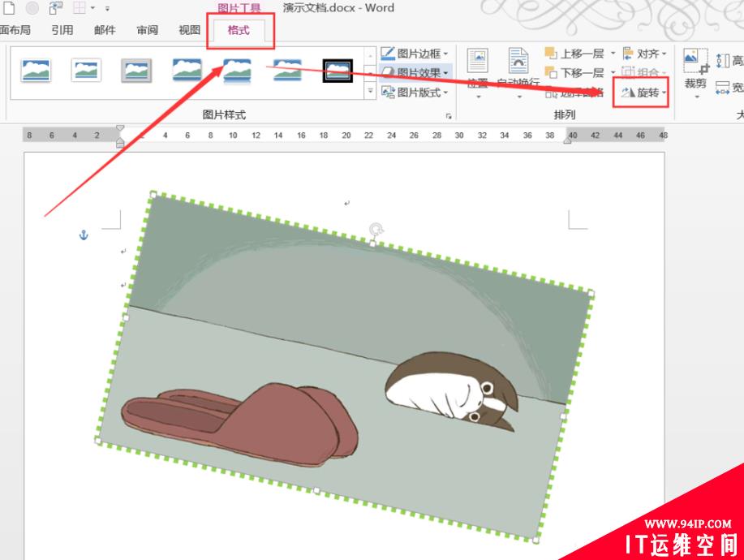
Task: Click the picture's circular rotation handle
Action: pos(376,230)
